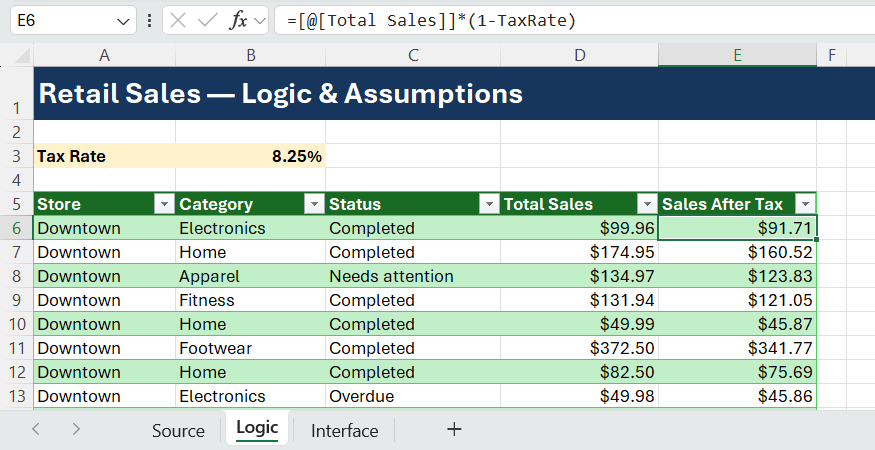Select row 1 header
The width and height of the screenshot is (875, 450).
pos(17,93)
